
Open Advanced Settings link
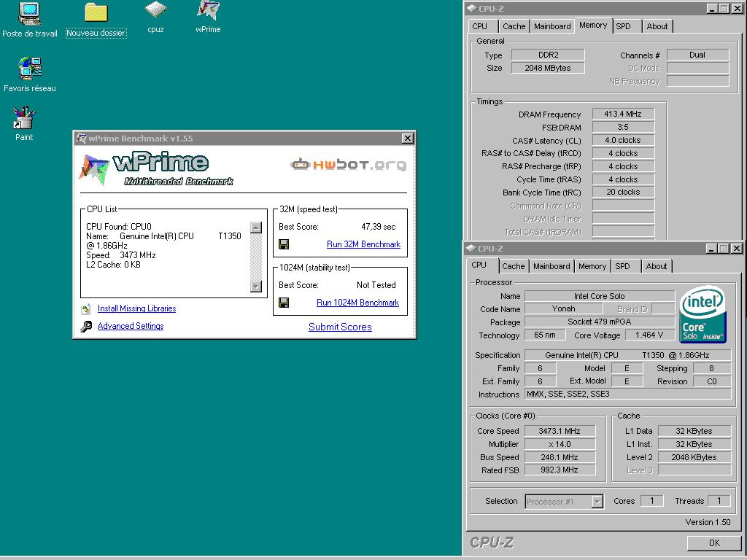[131, 326]
